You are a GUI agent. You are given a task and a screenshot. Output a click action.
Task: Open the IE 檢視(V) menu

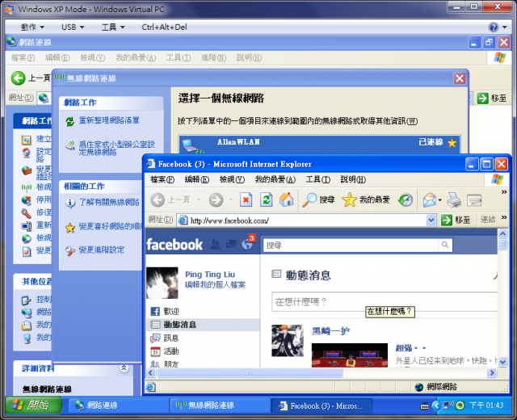click(x=232, y=179)
